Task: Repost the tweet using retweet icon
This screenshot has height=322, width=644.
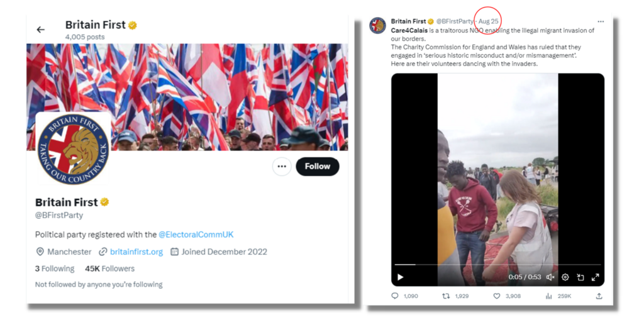Action: 446,296
